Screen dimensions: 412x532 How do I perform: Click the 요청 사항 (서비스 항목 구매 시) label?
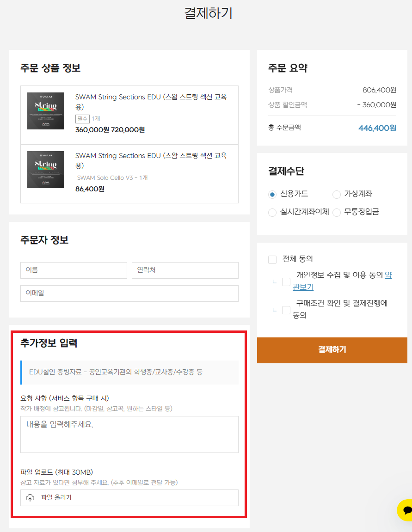(64, 398)
